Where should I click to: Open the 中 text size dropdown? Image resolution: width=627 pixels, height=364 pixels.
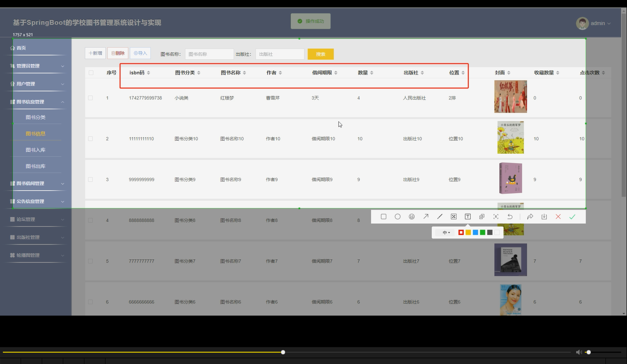pos(446,232)
